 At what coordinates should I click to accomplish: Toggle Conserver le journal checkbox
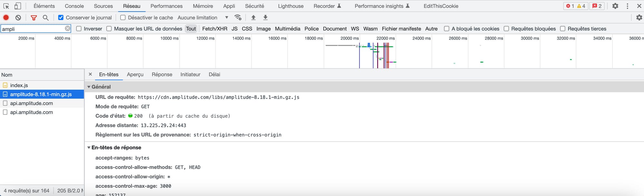pyautogui.click(x=61, y=17)
